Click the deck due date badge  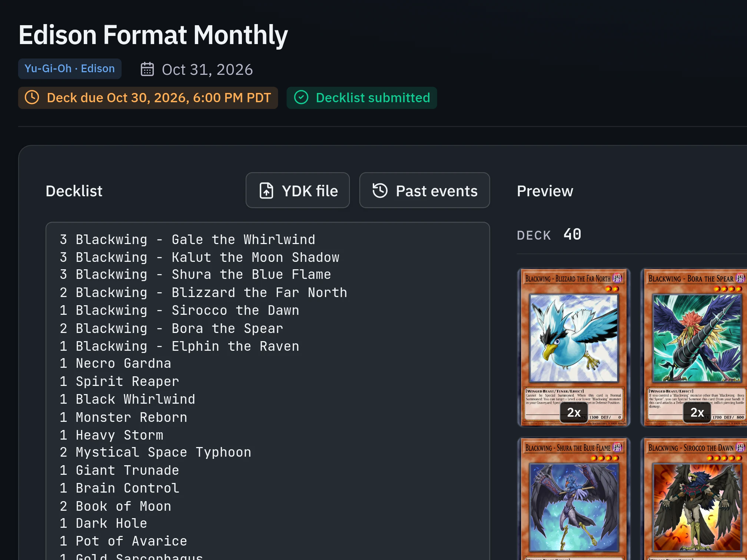click(x=148, y=98)
